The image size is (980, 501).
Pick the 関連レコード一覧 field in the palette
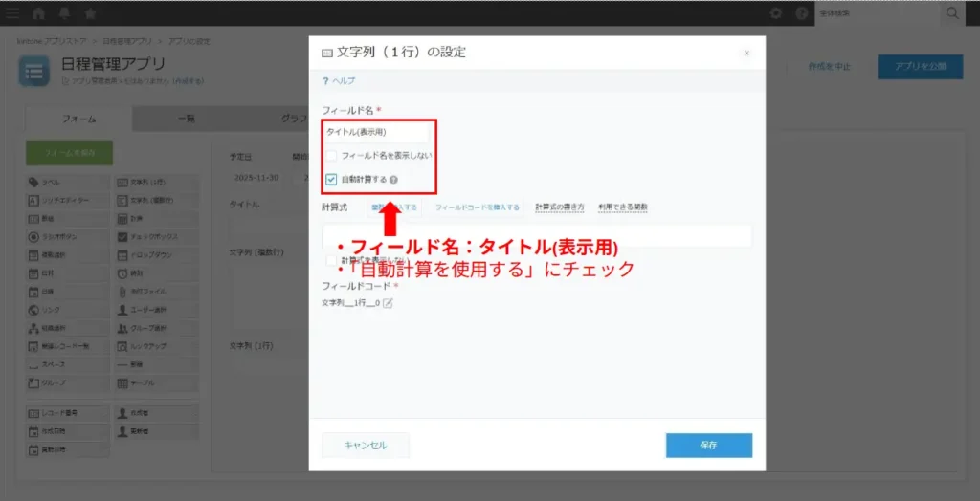[x=68, y=345]
